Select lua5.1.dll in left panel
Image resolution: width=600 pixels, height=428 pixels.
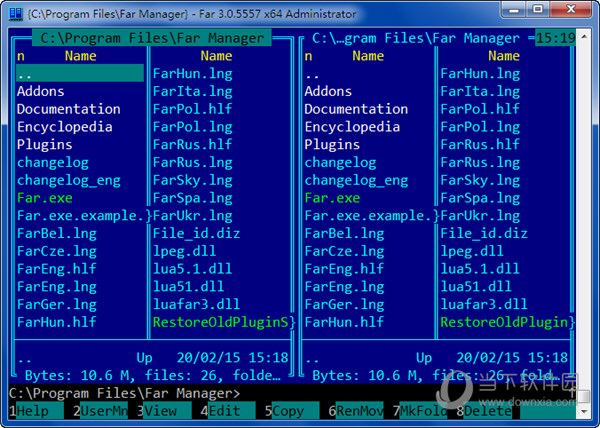192,269
